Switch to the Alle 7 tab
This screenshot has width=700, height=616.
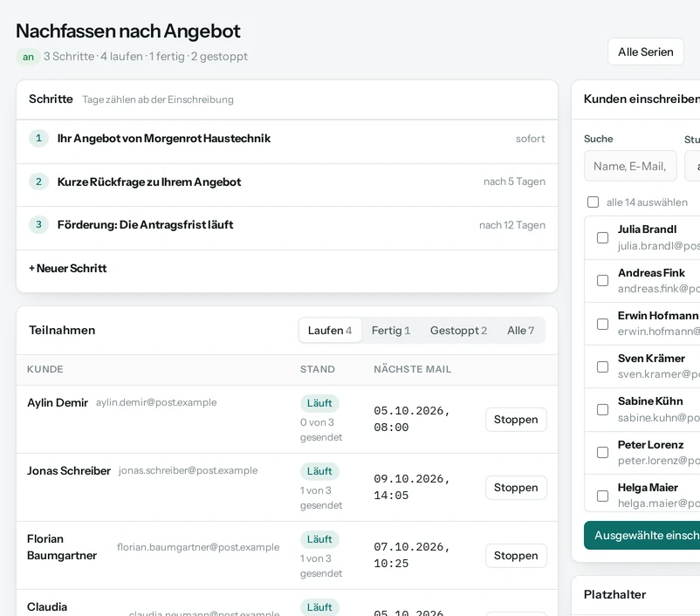click(520, 331)
